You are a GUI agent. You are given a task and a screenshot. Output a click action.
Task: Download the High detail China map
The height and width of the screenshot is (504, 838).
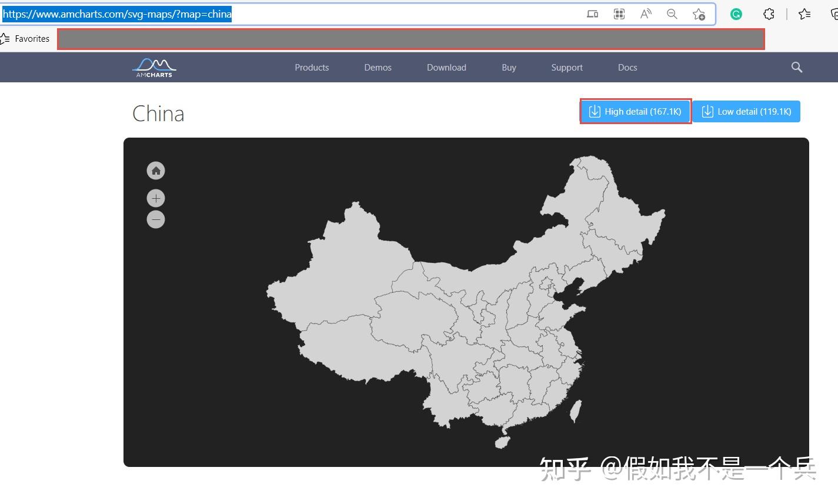tap(635, 111)
